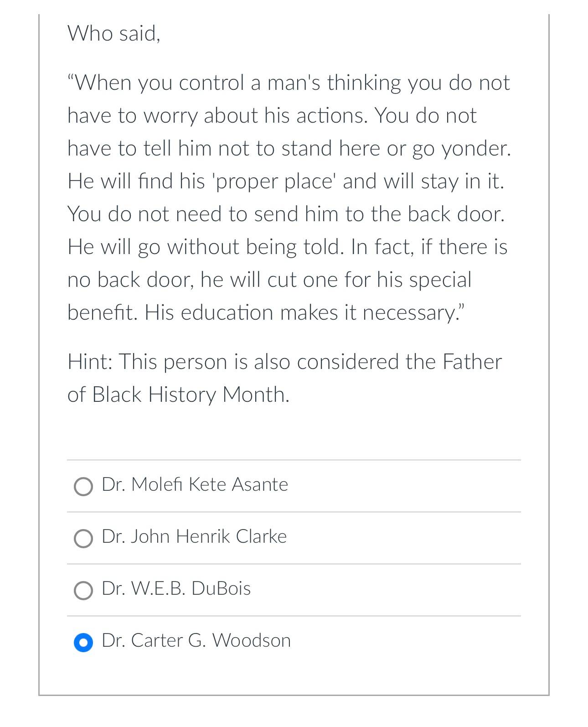The height and width of the screenshot is (727, 588).
Task: Click the "Dr. Carter G. Woodson" answer label
Action: [x=196, y=640]
